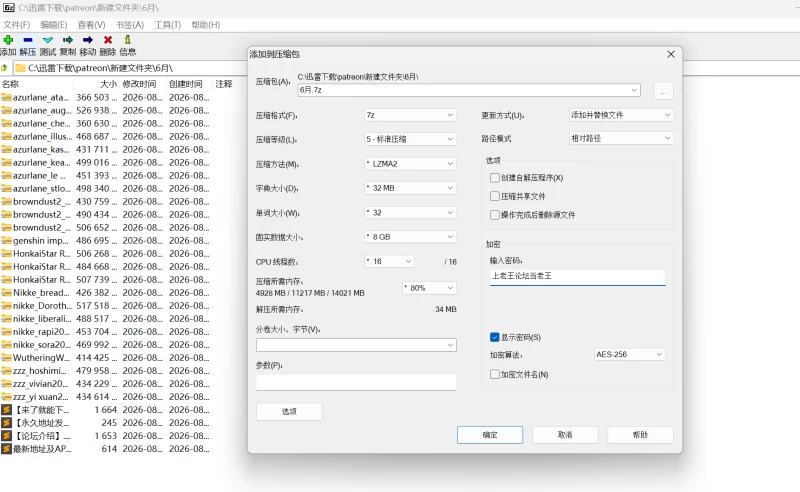Click the password input field
800x492 pixels.
coord(578,276)
